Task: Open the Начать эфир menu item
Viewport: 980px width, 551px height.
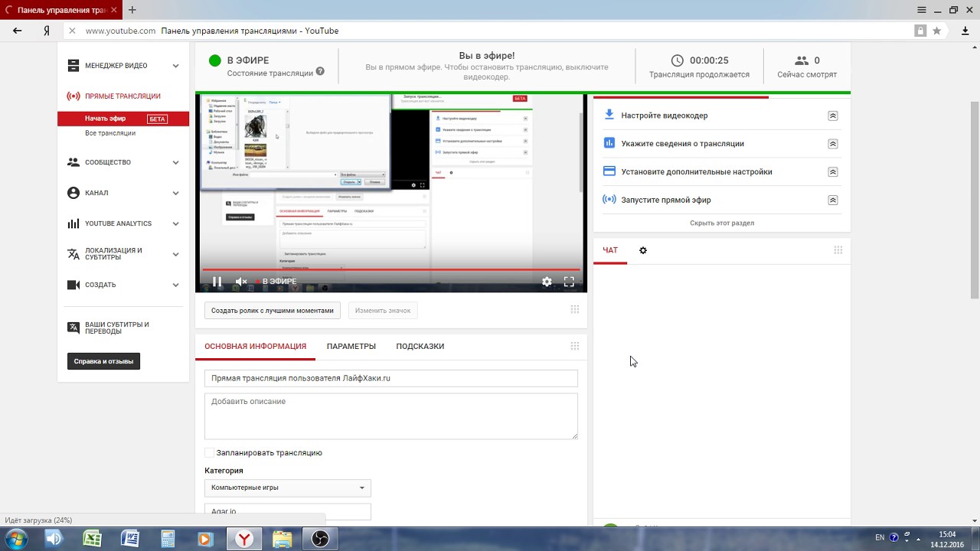Action: [x=123, y=119]
